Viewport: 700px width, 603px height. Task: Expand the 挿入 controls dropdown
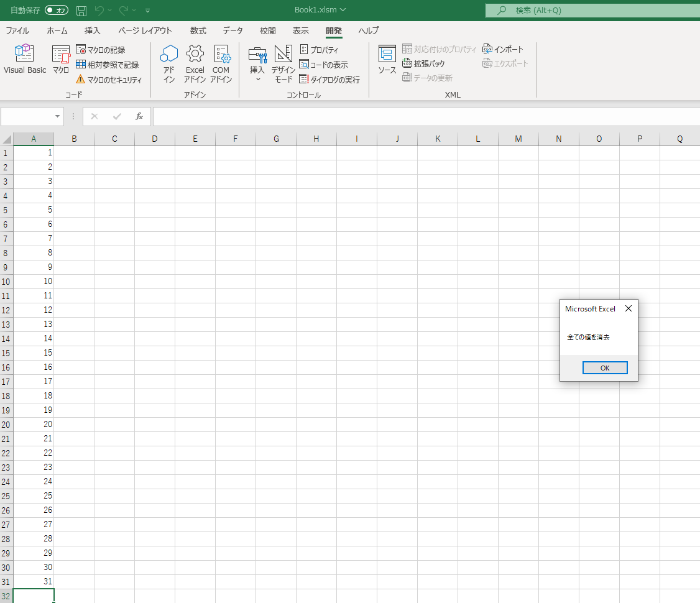(257, 63)
